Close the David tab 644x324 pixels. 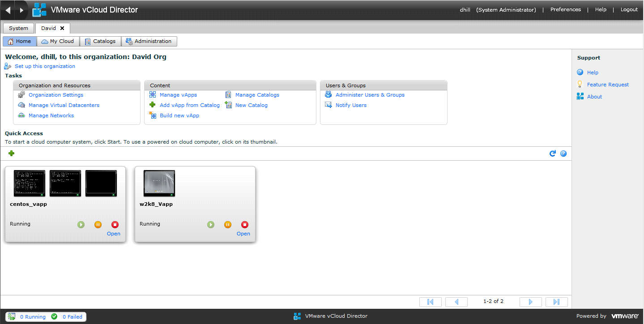coord(62,28)
